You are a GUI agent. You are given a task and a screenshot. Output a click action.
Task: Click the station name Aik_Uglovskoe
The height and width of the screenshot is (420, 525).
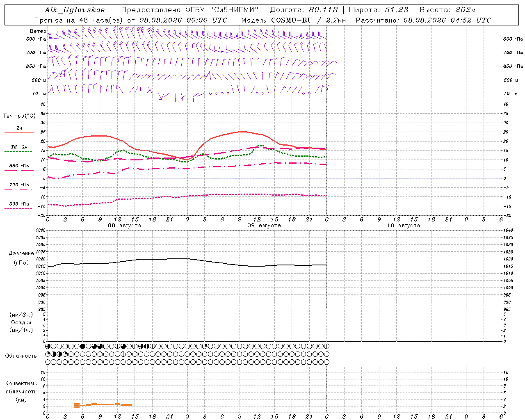(x=75, y=10)
